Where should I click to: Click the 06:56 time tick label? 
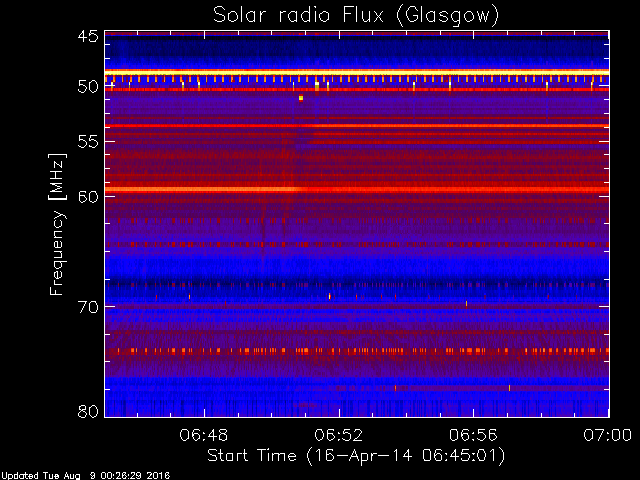point(473,435)
